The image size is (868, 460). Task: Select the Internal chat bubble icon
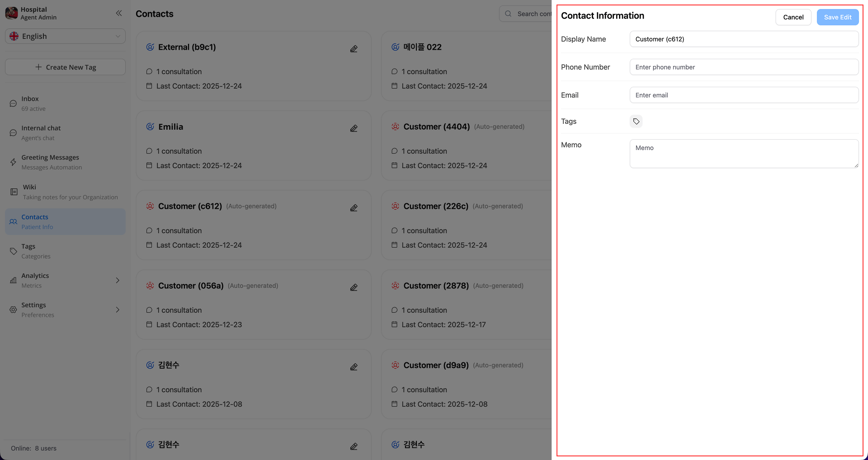tap(13, 132)
